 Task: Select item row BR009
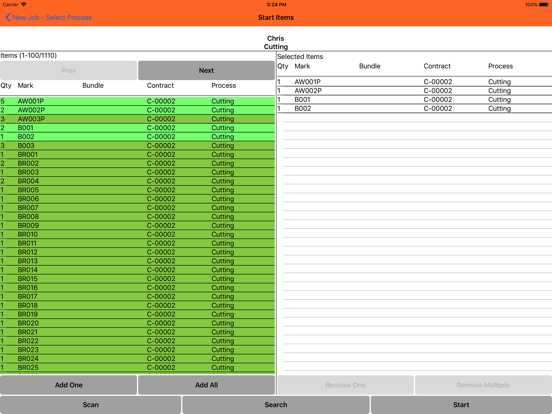tap(137, 225)
